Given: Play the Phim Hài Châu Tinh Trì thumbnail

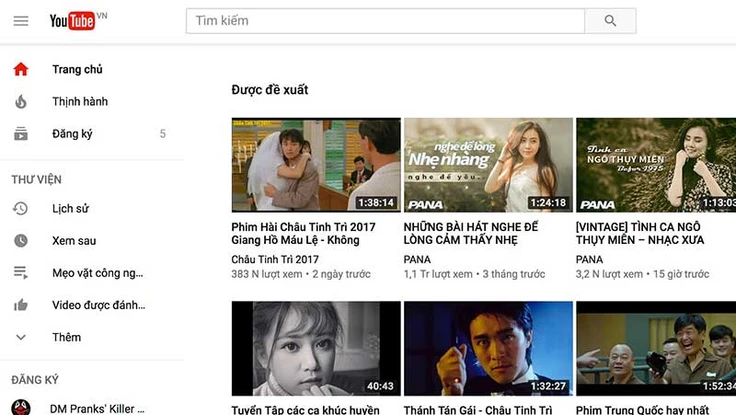Looking at the screenshot, I should click(x=316, y=165).
